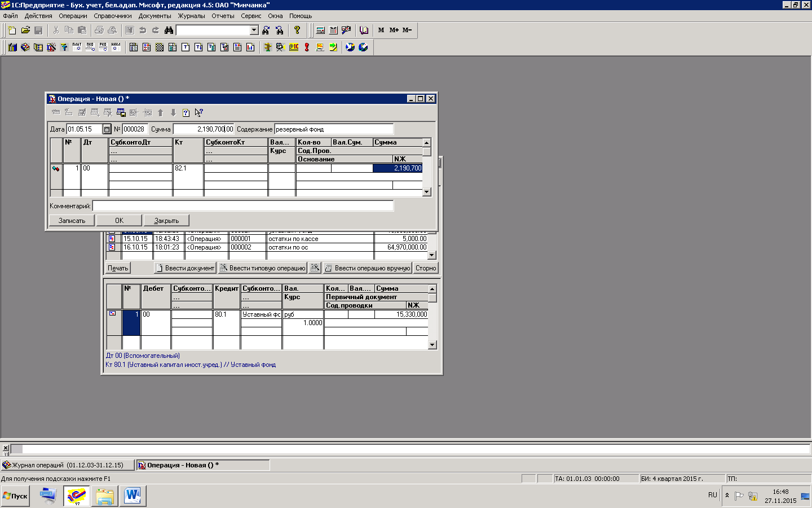The width and height of the screenshot is (812, 508).
Task: Click the New document toolbar icon
Action: (x=12, y=30)
